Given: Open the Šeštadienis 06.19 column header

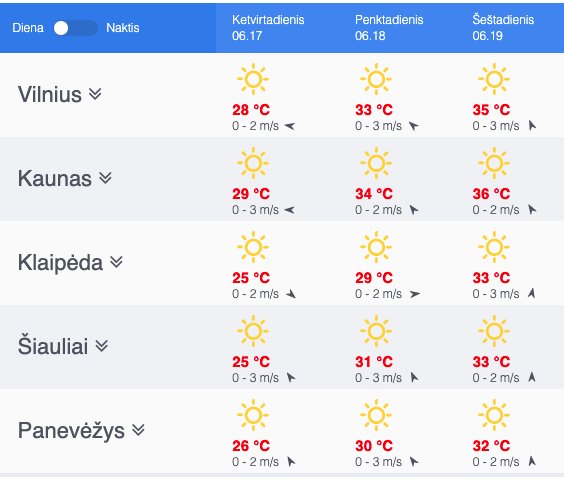Looking at the screenshot, I should [x=503, y=28].
